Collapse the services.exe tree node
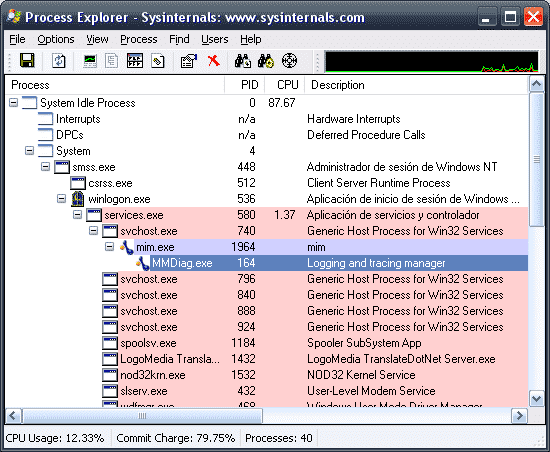 pos(78,215)
